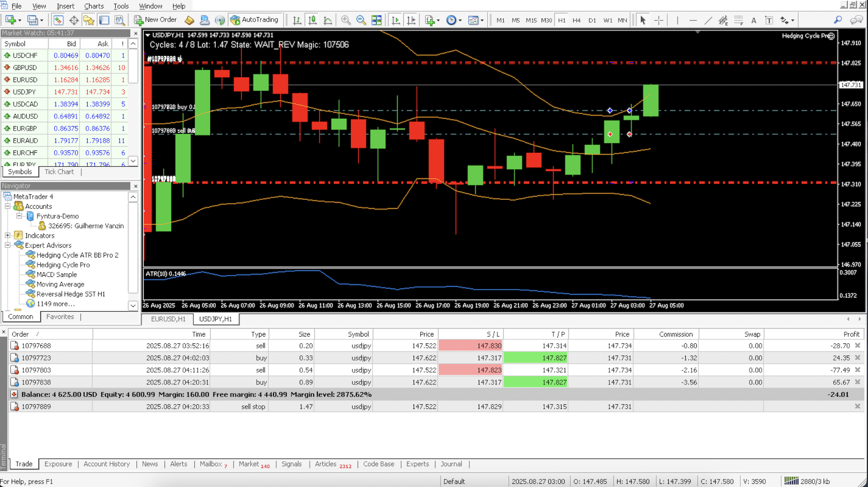The height and width of the screenshot is (487, 868).
Task: Open the Strategy Tester icon
Action: pos(119,20)
